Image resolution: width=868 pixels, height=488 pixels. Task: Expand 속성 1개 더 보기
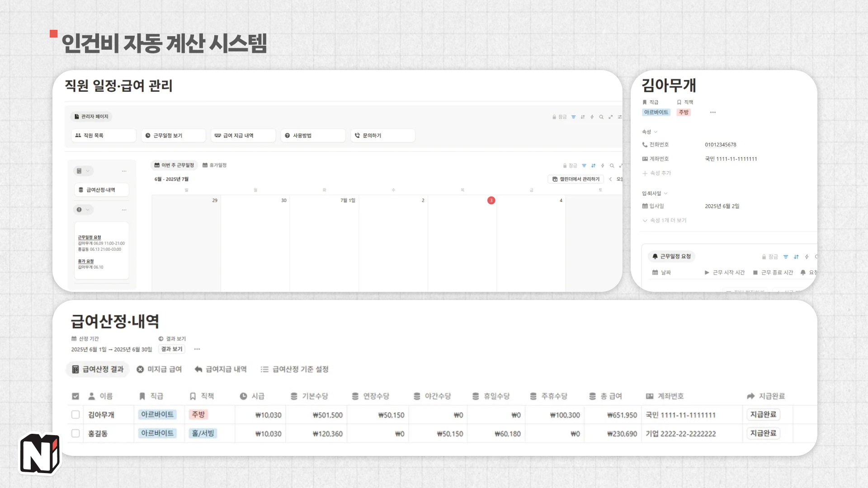(665, 221)
